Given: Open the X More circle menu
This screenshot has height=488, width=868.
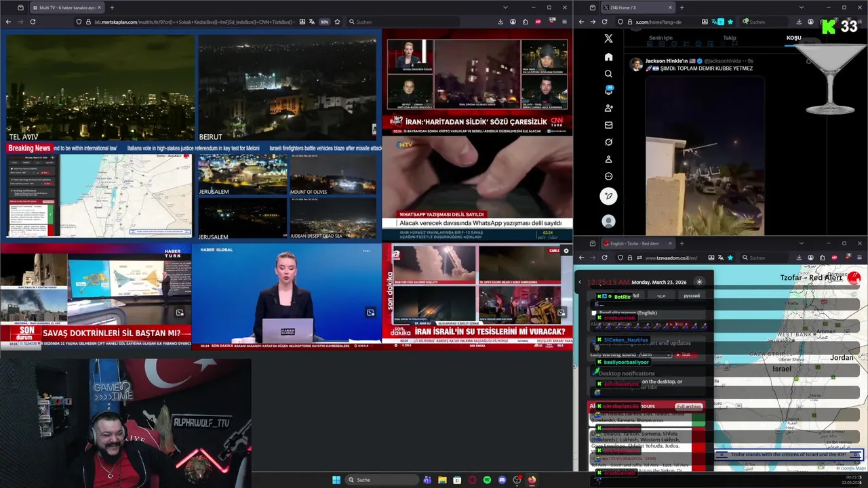Looking at the screenshot, I should pos(608,176).
